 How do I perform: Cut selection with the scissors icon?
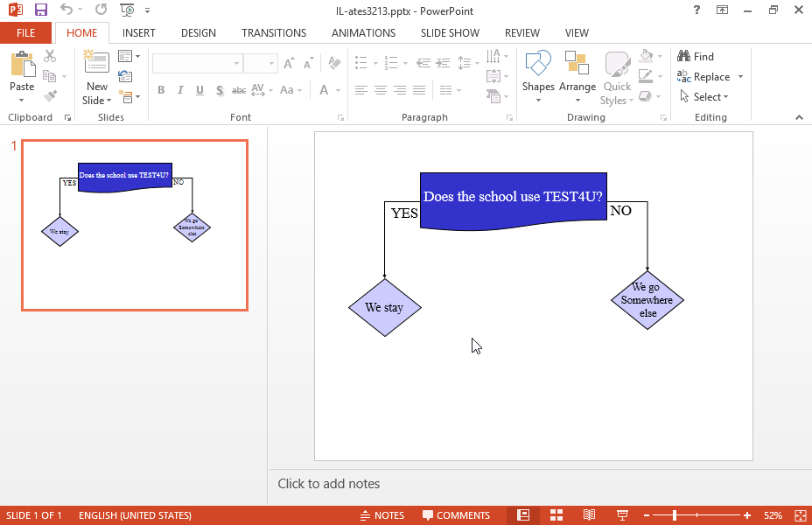[50, 56]
